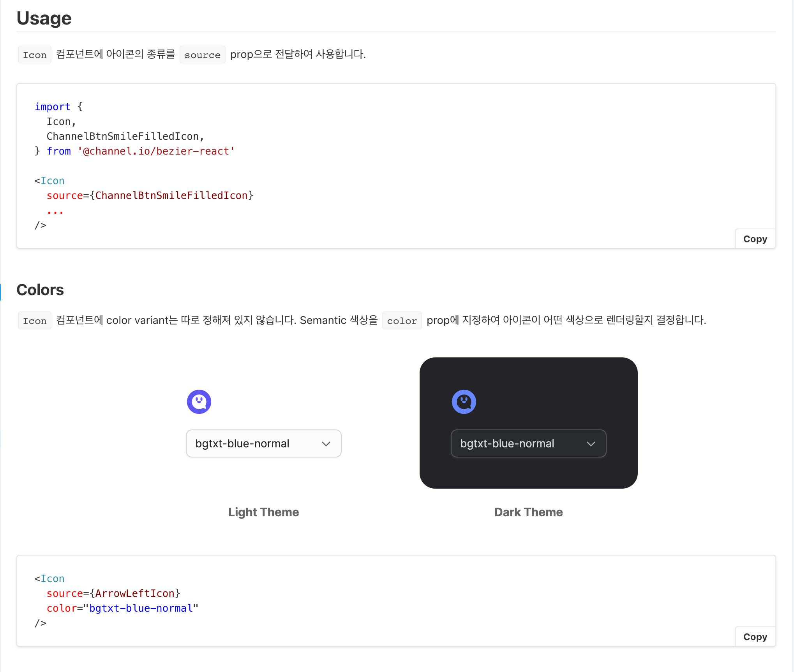Click the 'Icon' code tag under Usage
Screen dimensions: 794x672
pos(35,55)
